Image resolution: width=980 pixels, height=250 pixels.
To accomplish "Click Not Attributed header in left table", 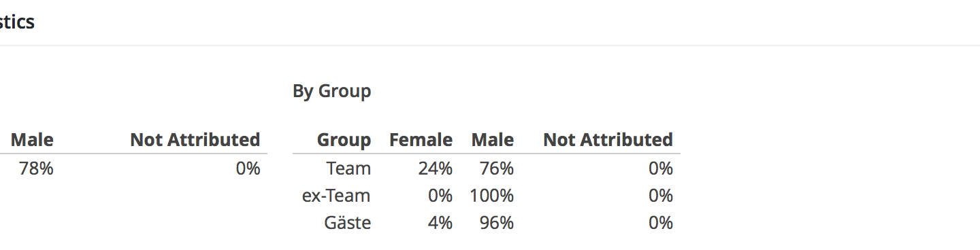I will [x=195, y=140].
